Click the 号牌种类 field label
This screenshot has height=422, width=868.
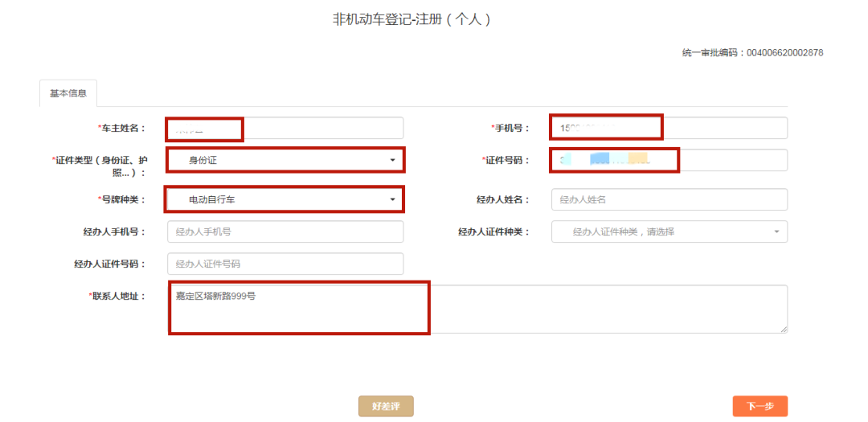tap(121, 199)
